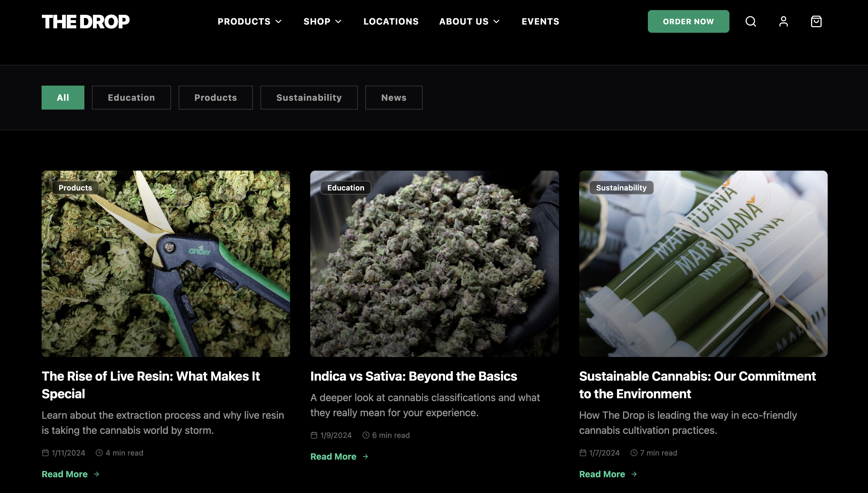Click the Products badge on first card

[75, 188]
